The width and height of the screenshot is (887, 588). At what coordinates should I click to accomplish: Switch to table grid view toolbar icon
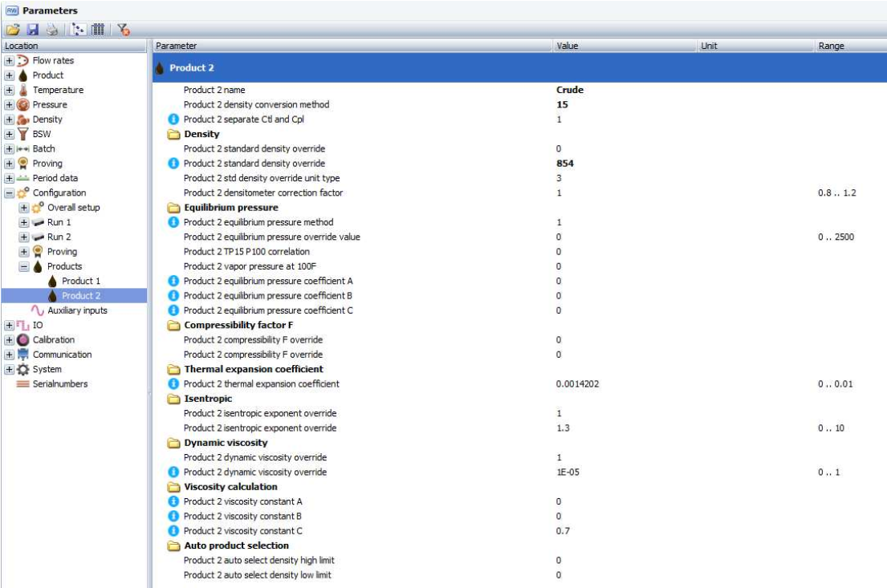coord(98,30)
